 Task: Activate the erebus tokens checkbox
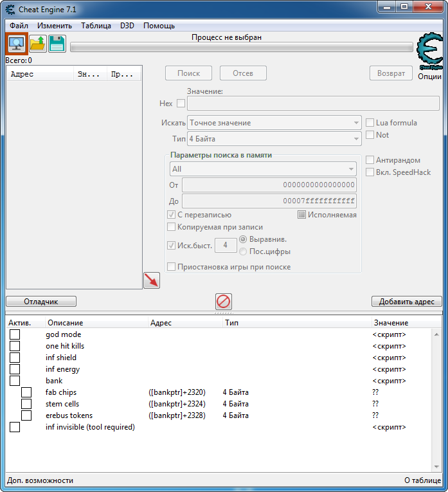coord(26,415)
